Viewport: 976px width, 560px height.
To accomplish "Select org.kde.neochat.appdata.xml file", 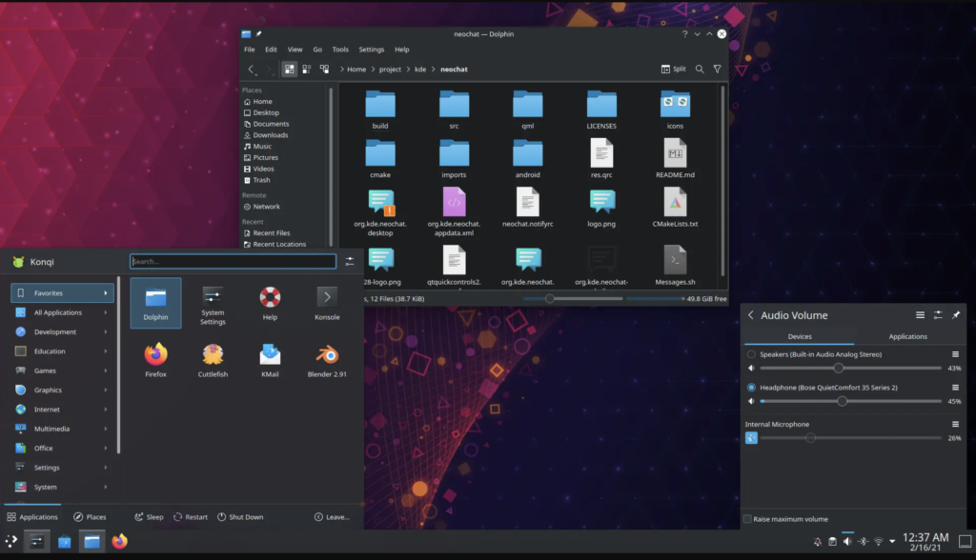I will point(455,211).
